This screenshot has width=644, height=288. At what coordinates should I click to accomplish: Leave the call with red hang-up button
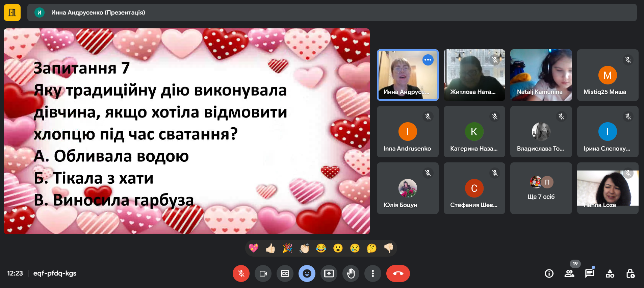pyautogui.click(x=398, y=273)
